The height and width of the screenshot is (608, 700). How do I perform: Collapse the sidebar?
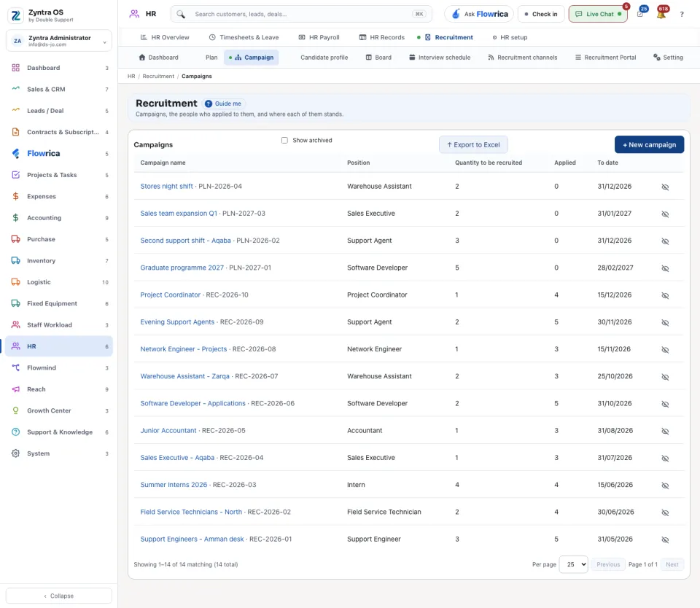click(59, 596)
